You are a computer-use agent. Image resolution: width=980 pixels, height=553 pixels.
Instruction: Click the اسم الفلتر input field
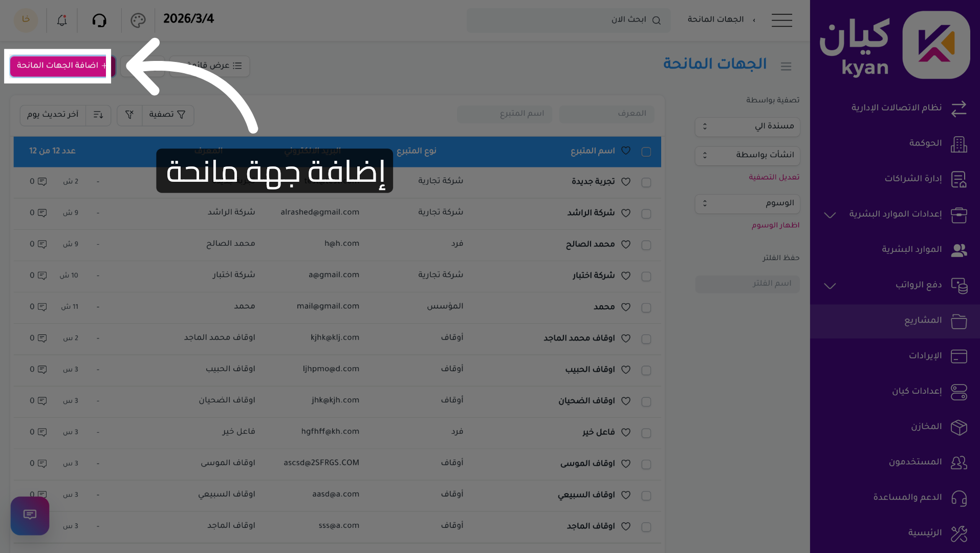[x=747, y=284]
